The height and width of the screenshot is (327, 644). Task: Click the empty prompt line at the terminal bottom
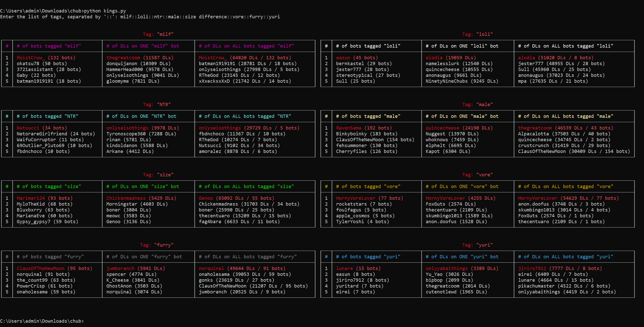pos(42,321)
